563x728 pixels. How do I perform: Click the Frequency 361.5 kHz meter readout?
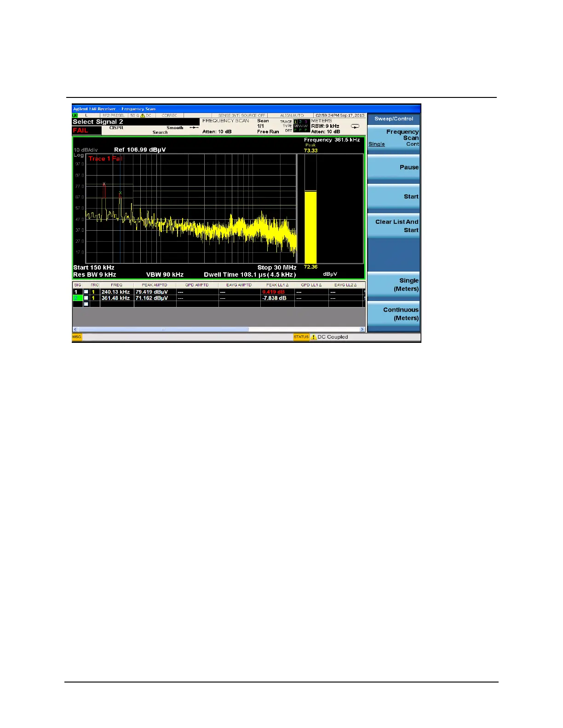tap(332, 140)
